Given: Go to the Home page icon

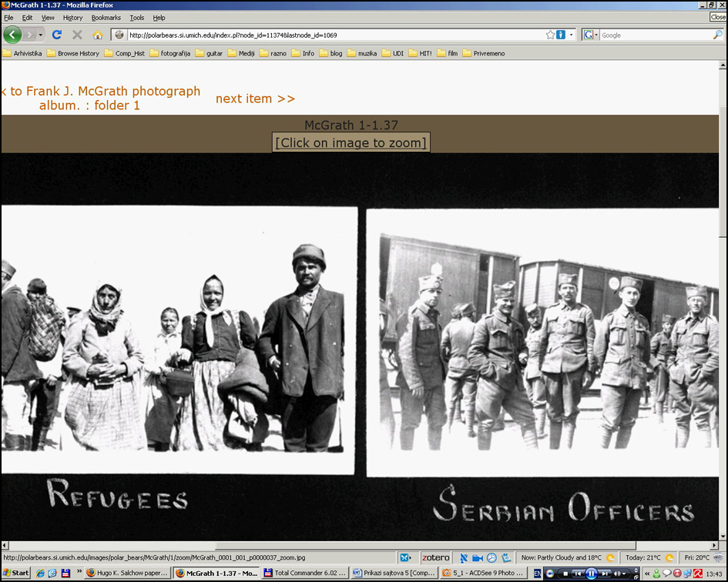Looking at the screenshot, I should pyautogui.click(x=98, y=35).
